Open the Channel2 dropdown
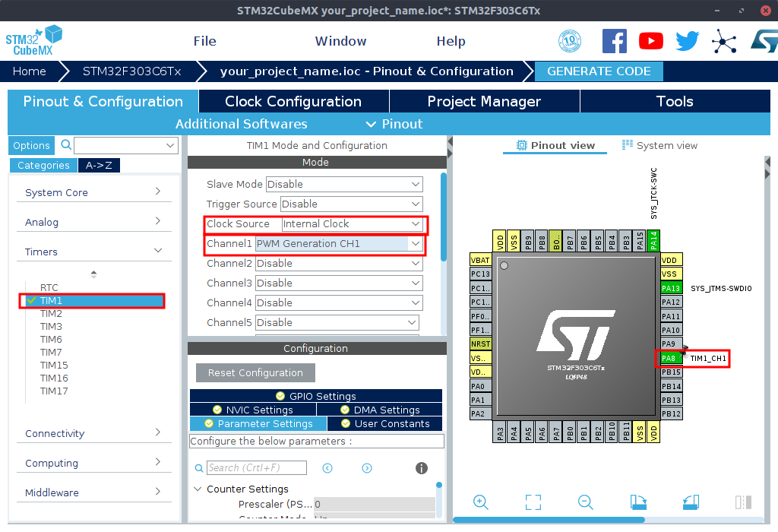The height and width of the screenshot is (532, 778). point(339,264)
